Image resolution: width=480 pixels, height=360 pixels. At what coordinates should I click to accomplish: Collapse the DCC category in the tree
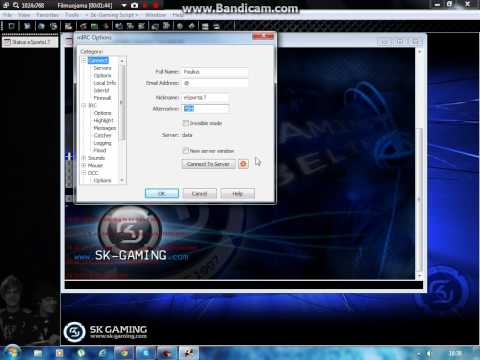(x=84, y=173)
